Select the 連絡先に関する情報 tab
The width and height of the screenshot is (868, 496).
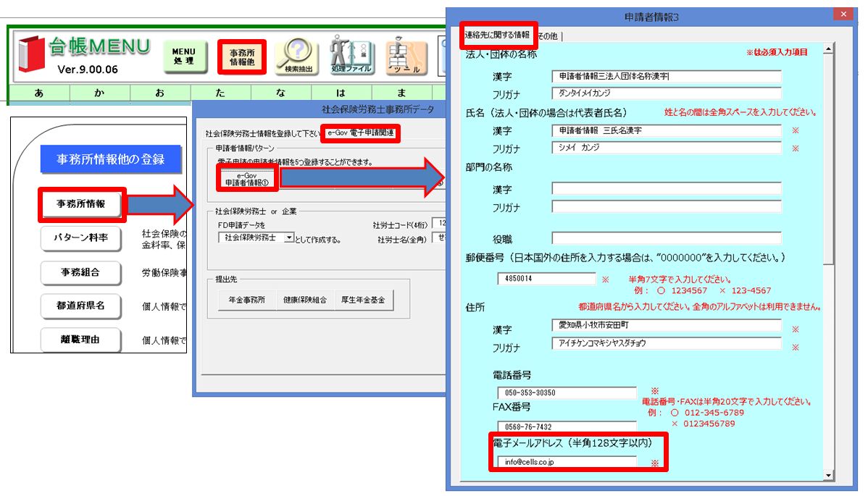(497, 35)
